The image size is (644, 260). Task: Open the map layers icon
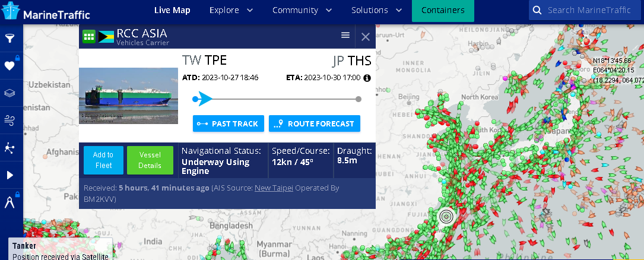(9, 93)
